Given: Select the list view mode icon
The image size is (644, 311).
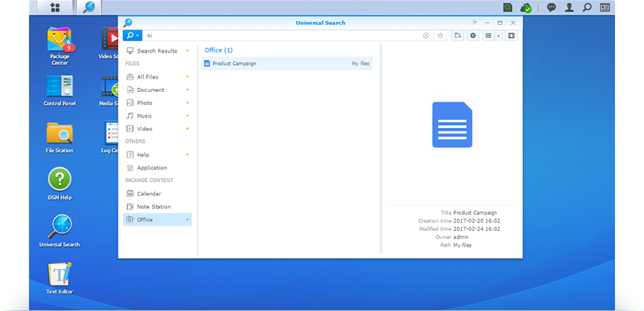Looking at the screenshot, I should point(488,36).
